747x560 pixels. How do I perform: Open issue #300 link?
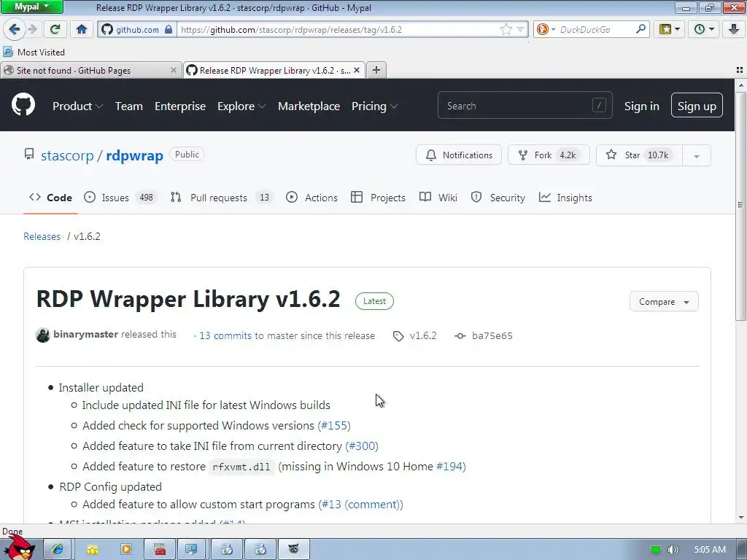[362, 446]
